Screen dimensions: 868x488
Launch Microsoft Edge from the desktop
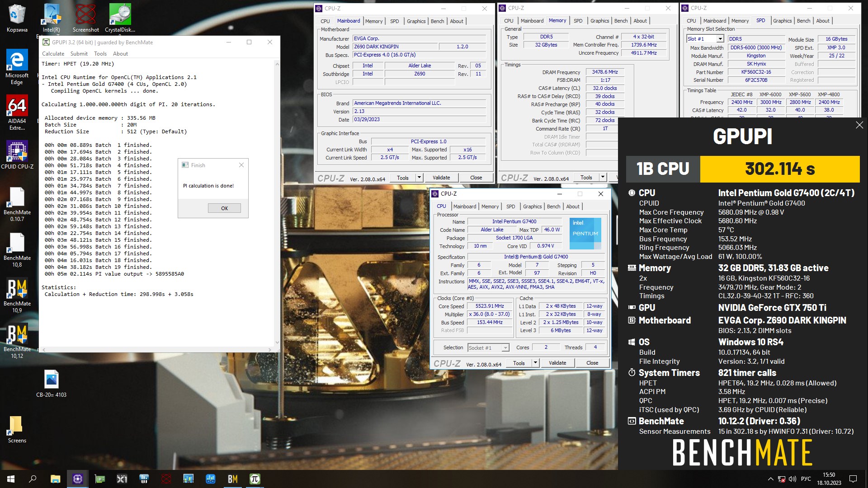pyautogui.click(x=17, y=67)
